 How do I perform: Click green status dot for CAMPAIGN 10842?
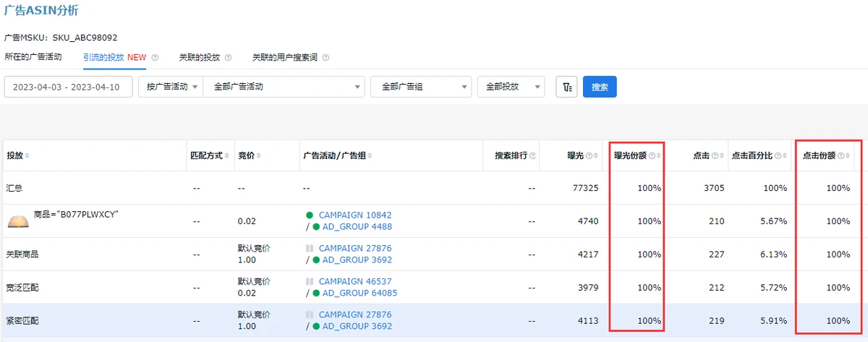coord(310,215)
